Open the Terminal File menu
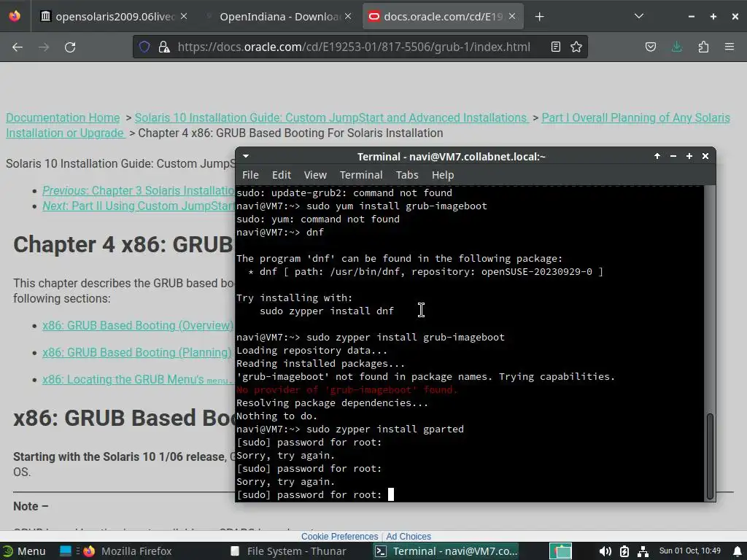Image resolution: width=747 pixels, height=560 pixels. (250, 175)
